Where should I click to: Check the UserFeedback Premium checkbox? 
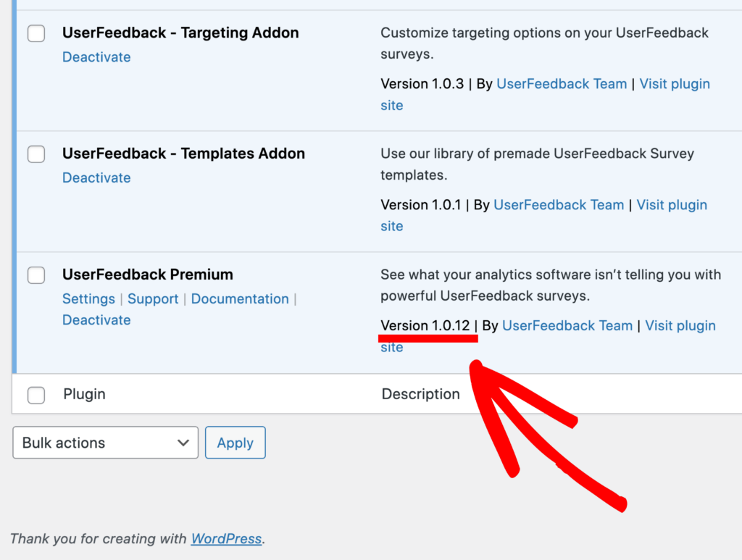click(x=36, y=275)
